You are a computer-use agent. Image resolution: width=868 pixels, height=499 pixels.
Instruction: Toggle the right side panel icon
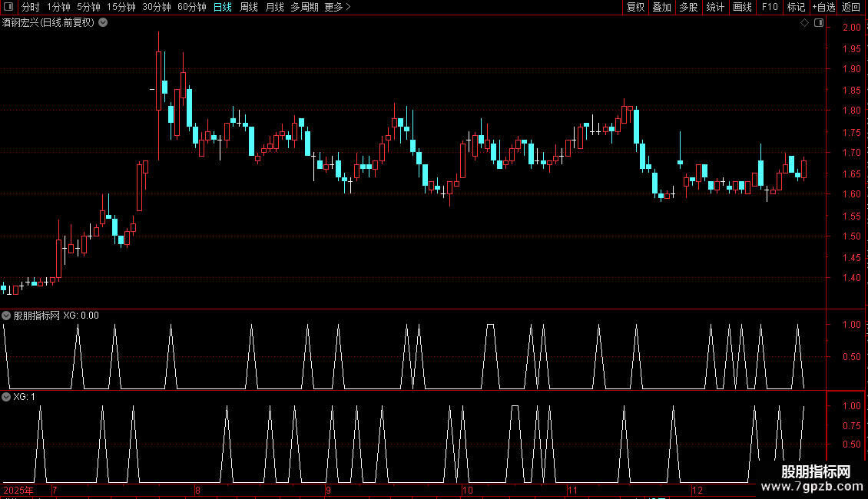pyautogui.click(x=819, y=23)
